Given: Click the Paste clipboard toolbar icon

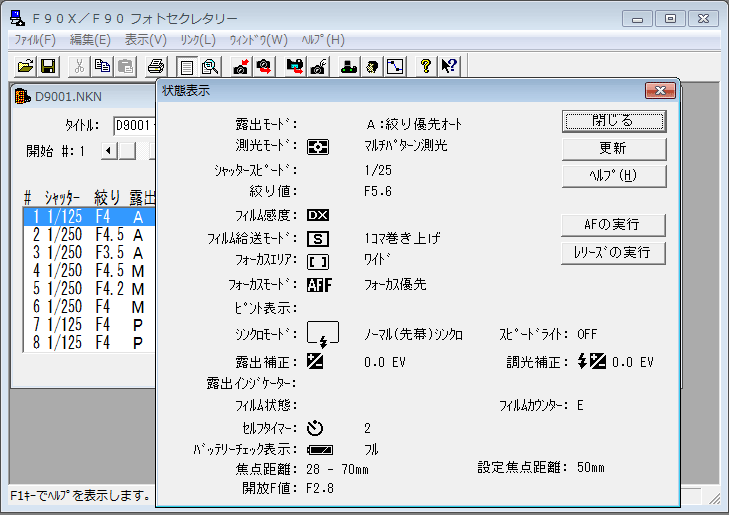Looking at the screenshot, I should (x=125, y=66).
